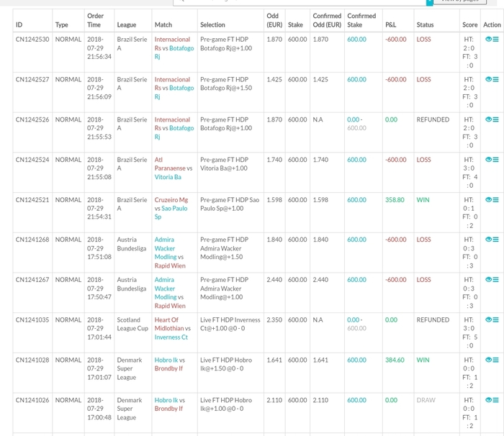Click Scotland League Cup league cell
The width and height of the screenshot is (504, 436).
[x=132, y=324]
